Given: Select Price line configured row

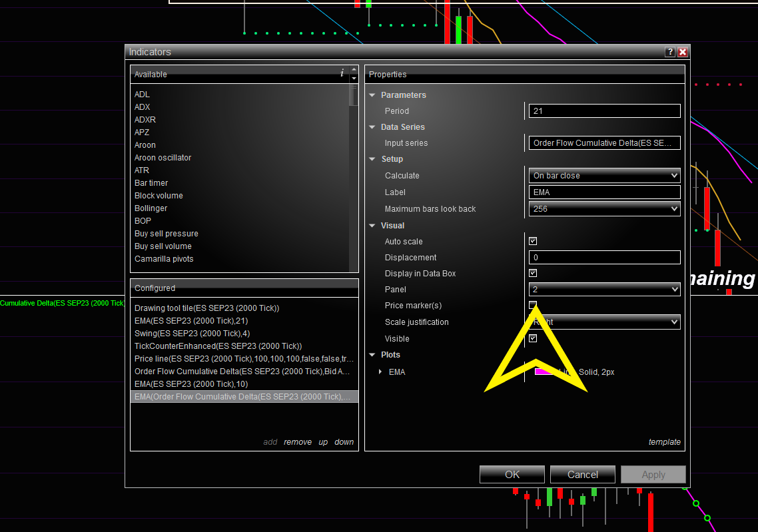Looking at the screenshot, I should coord(244,358).
